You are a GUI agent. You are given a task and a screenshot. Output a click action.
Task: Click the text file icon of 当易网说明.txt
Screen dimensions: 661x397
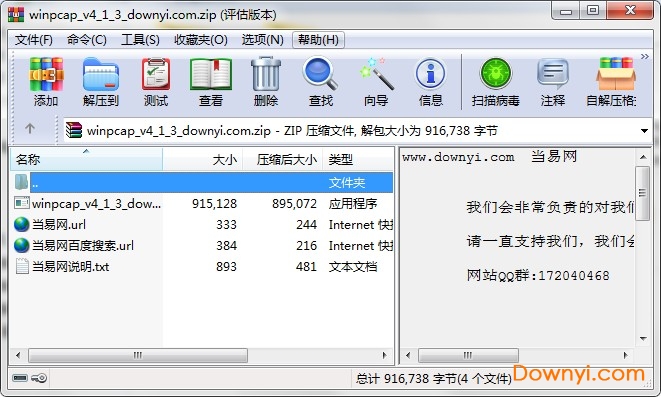[x=21, y=266]
